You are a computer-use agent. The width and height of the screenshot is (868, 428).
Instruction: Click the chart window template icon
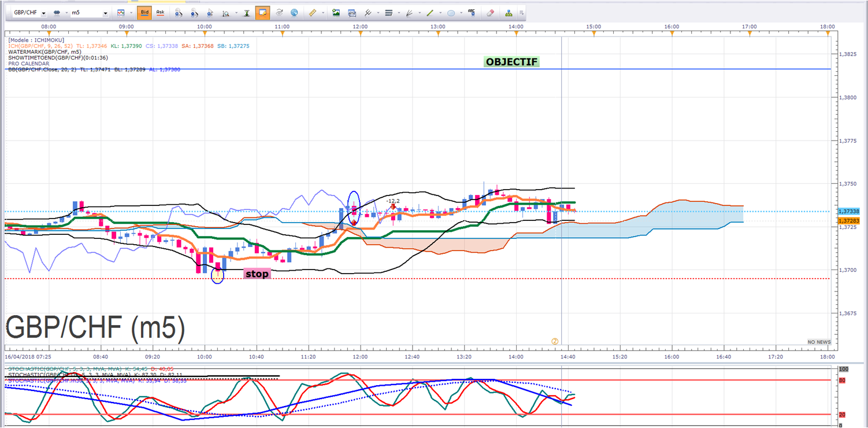pos(352,13)
